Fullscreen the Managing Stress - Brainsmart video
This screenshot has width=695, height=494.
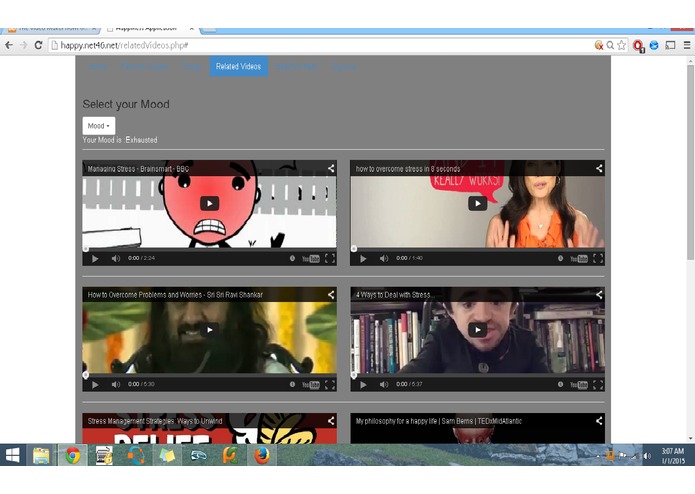[330, 259]
